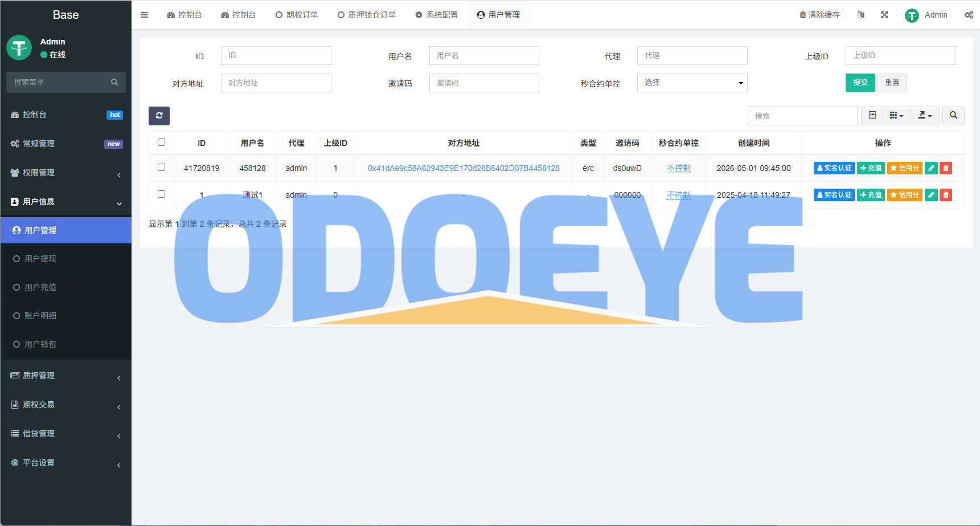980x526 pixels.
Task: Expand the 借贷管理 sidebar menu
Action: [x=65, y=434]
